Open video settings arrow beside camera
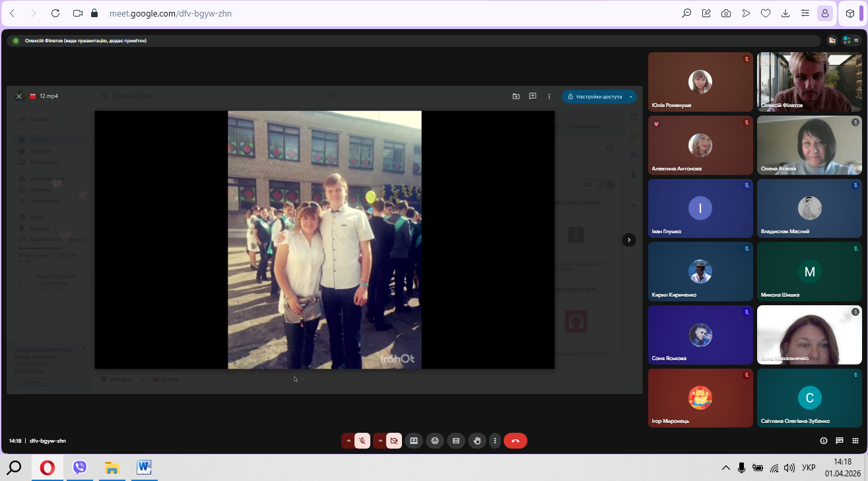The width and height of the screenshot is (868, 481). click(x=380, y=441)
